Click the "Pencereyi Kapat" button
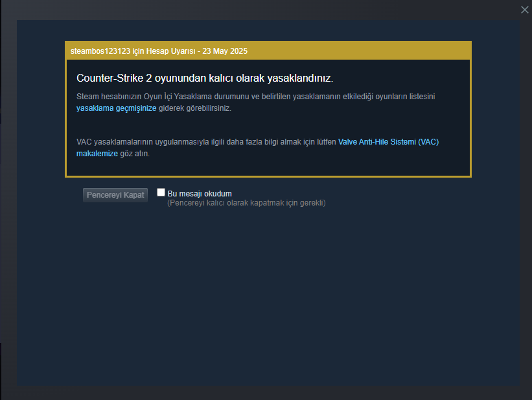 tap(115, 195)
